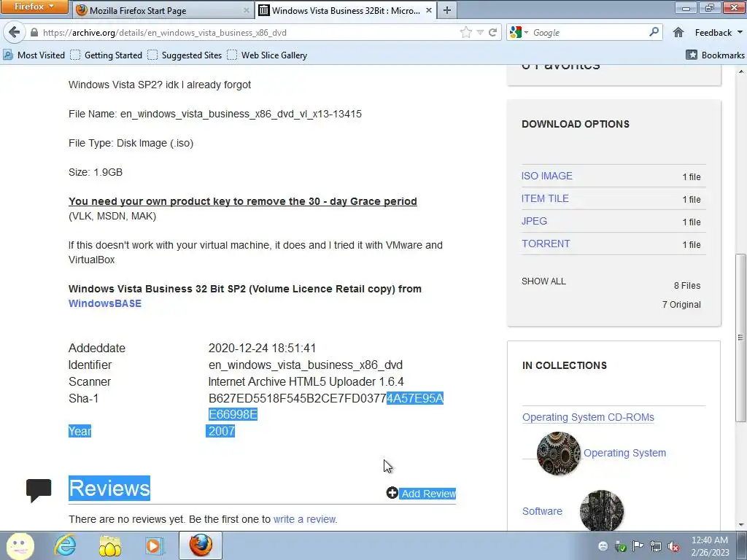Image resolution: width=747 pixels, height=560 pixels.
Task: Open the folder icon on taskbar
Action: pos(109,546)
